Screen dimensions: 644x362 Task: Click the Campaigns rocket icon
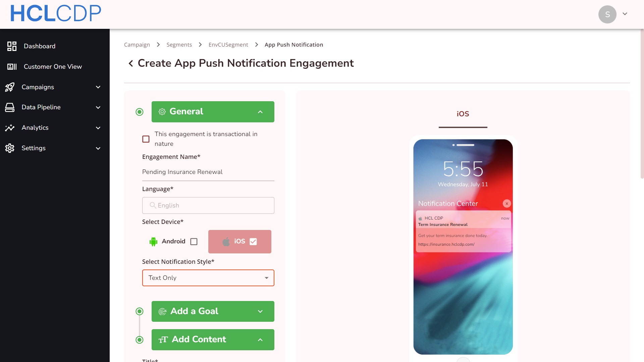coord(10,87)
